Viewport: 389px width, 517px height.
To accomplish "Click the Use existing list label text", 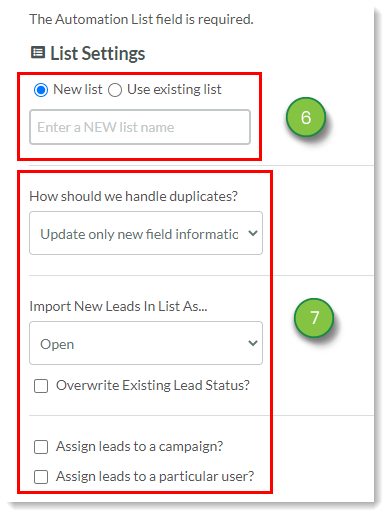I will [174, 89].
